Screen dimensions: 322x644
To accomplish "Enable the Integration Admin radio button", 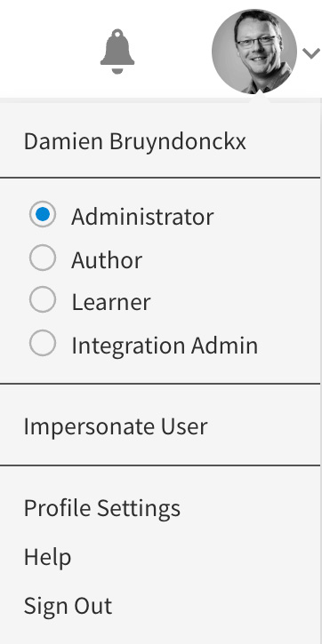I will tap(43, 343).
